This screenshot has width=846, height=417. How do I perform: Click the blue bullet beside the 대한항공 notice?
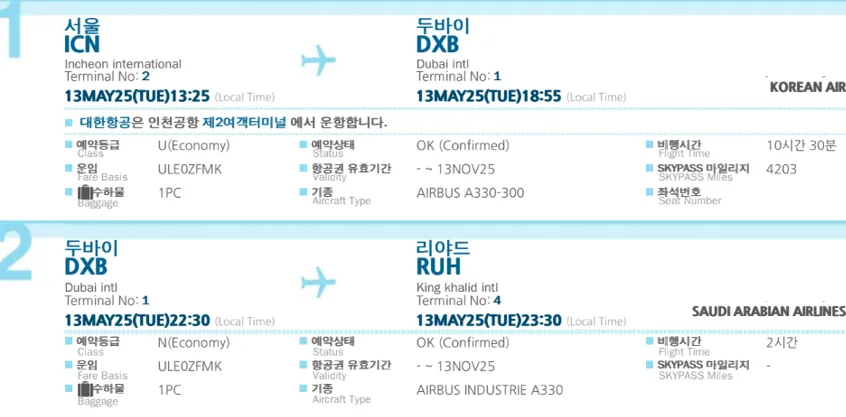tap(69, 122)
